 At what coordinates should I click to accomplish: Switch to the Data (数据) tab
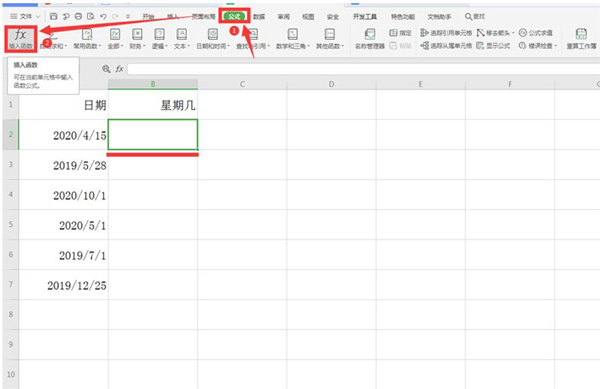click(x=259, y=16)
